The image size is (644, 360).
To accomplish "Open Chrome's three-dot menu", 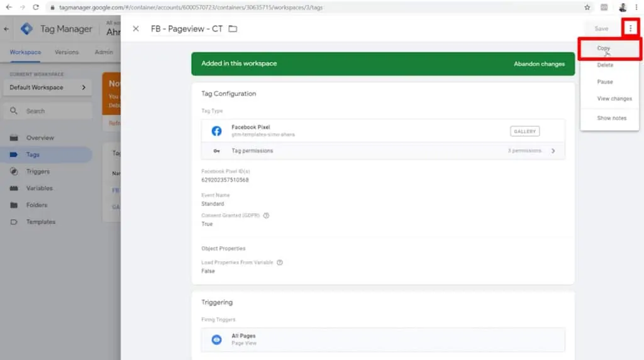I will tap(636, 7).
